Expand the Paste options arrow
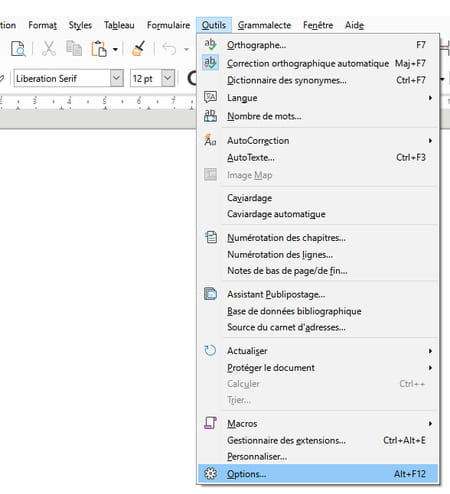Image resolution: width=450 pixels, height=494 pixels. [x=115, y=49]
